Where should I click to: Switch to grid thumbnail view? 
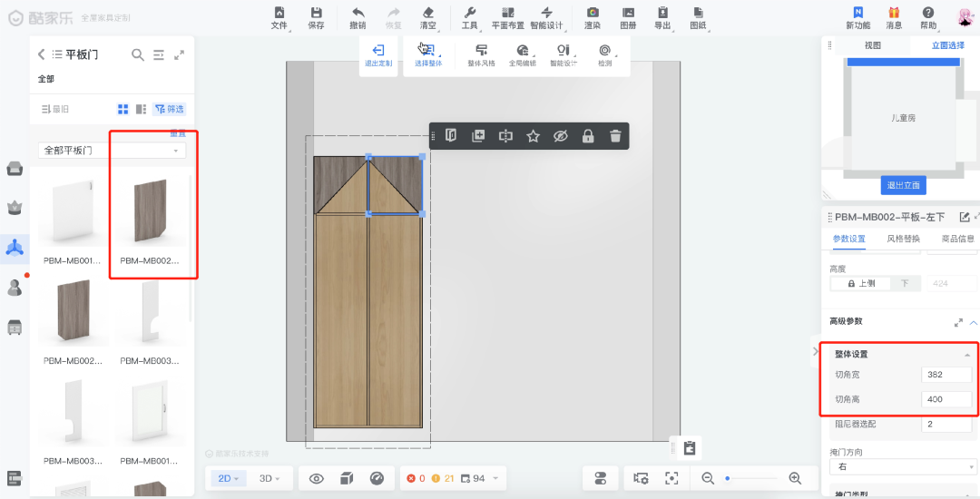click(x=123, y=109)
